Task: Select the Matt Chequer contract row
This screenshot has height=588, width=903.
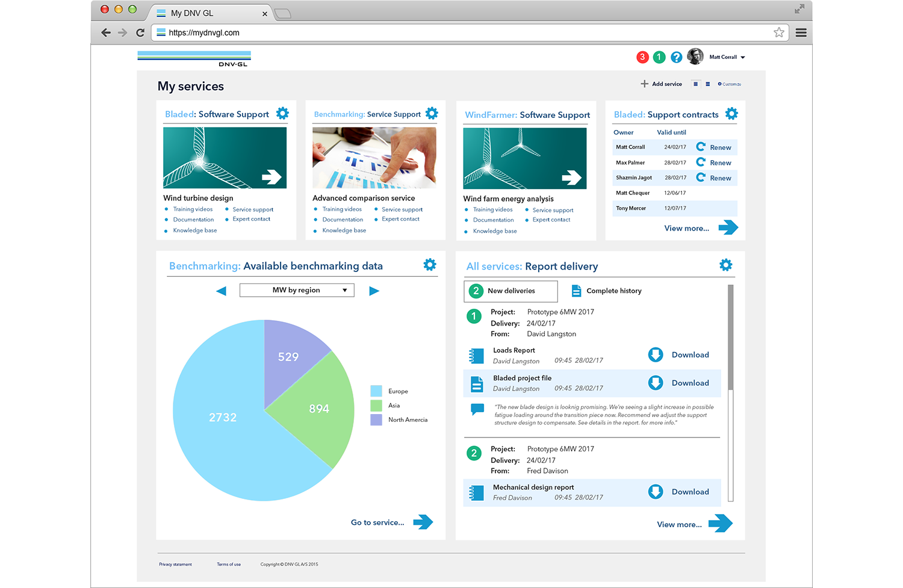Action: (x=675, y=193)
